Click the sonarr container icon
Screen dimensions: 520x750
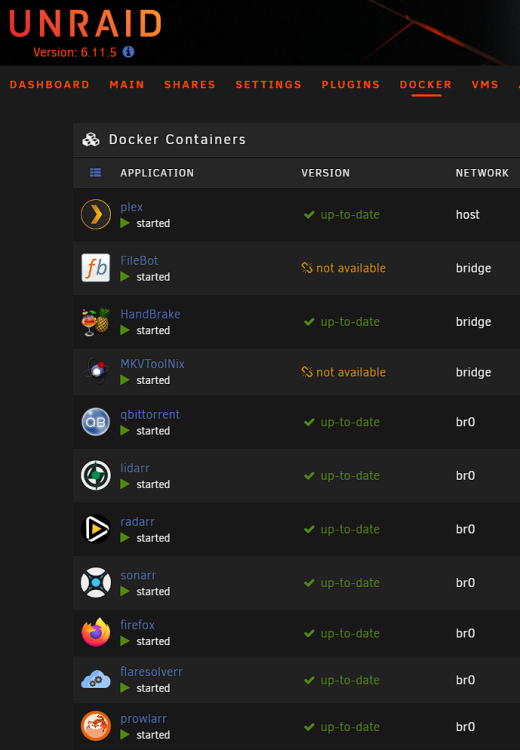tap(96, 583)
